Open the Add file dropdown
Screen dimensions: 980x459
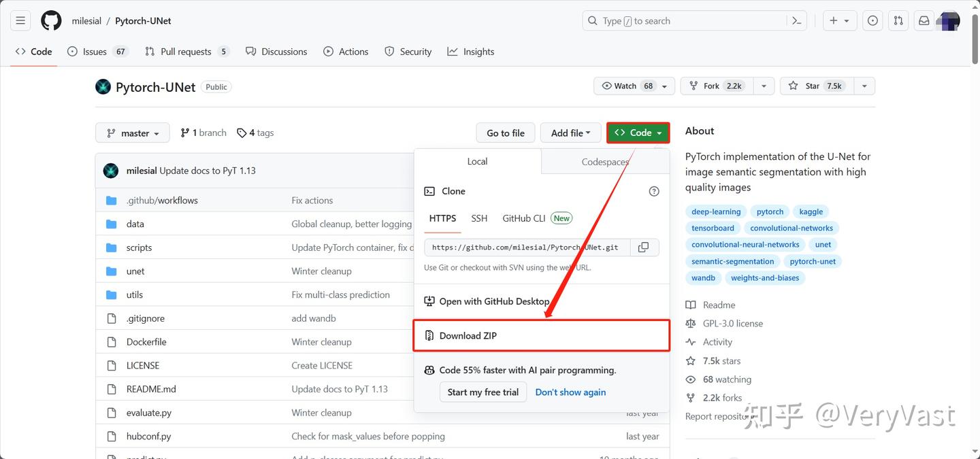pyautogui.click(x=570, y=133)
